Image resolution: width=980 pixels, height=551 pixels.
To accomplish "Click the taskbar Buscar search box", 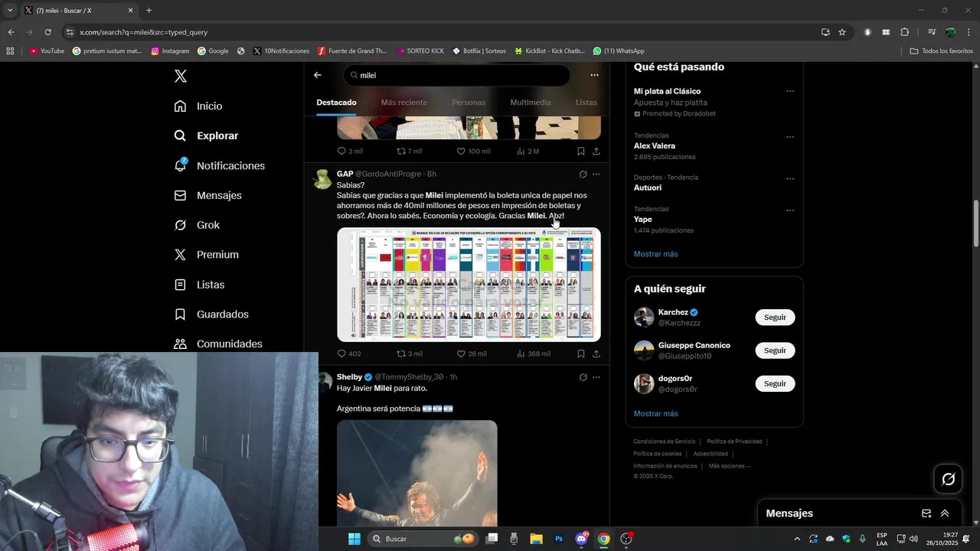I will pos(423,539).
